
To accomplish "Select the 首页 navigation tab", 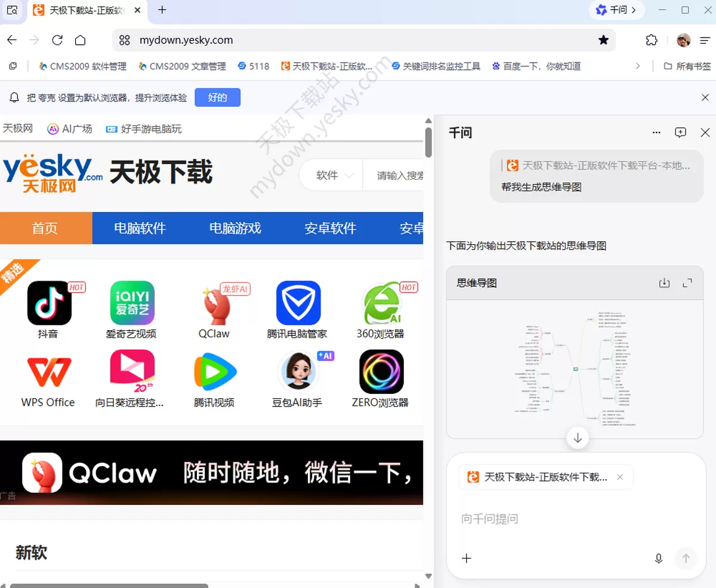I will coord(46,228).
